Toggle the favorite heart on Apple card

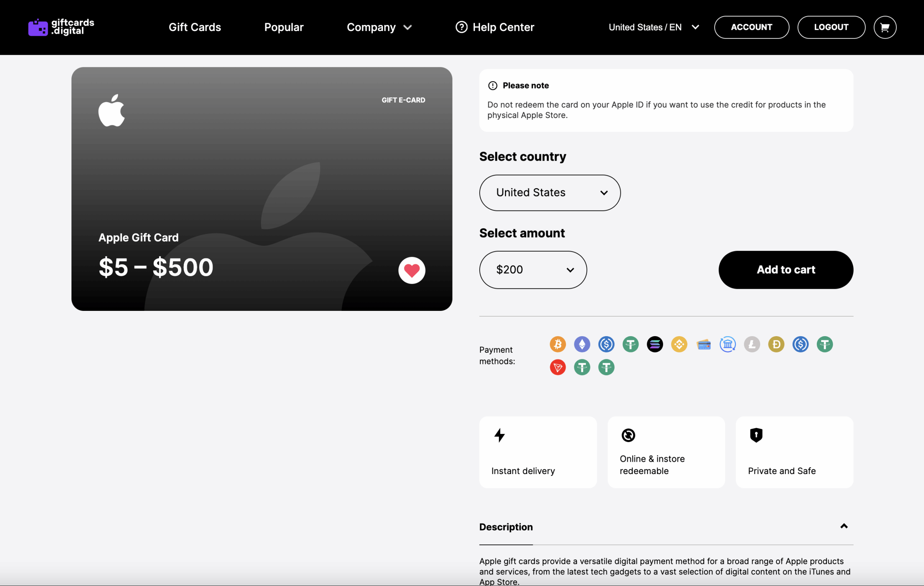point(412,270)
